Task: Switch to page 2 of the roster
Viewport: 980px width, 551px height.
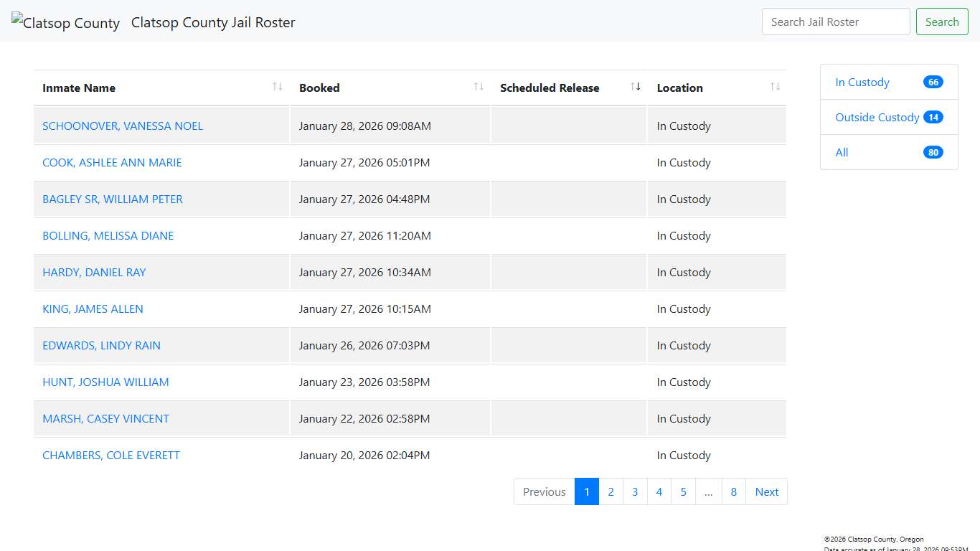Action: tap(611, 491)
